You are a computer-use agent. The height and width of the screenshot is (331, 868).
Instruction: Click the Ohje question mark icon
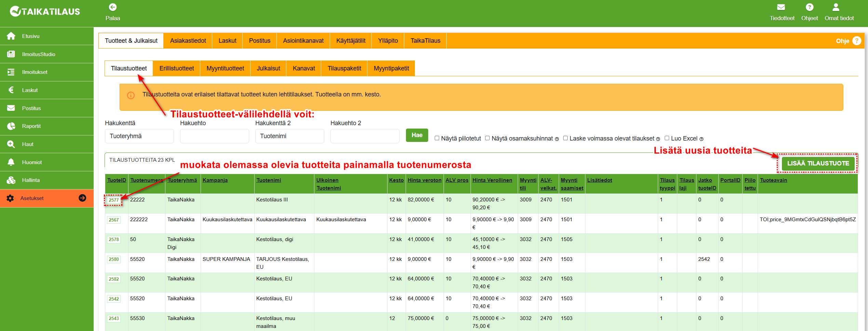pyautogui.click(x=856, y=41)
